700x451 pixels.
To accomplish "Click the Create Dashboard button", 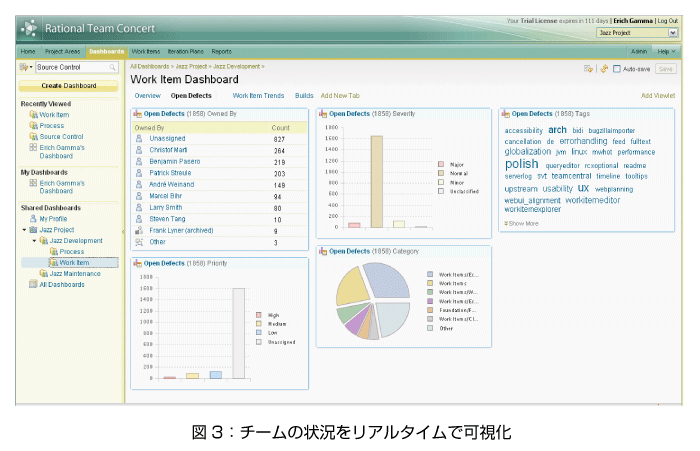I will [x=69, y=86].
